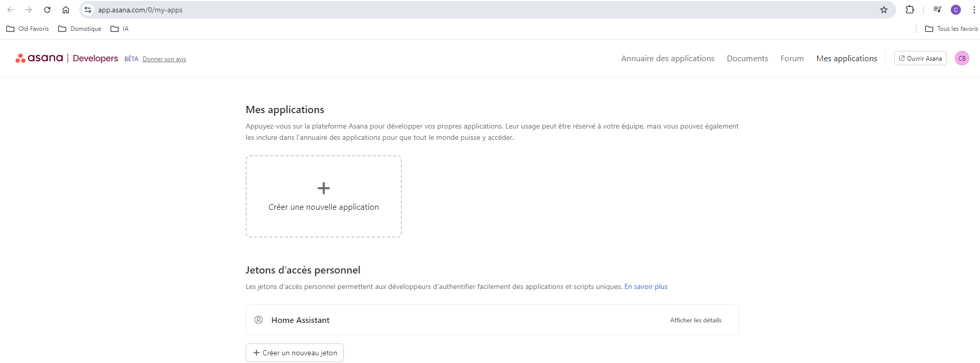The width and height of the screenshot is (980, 363).
Task: Expand the IA bookmark folder
Action: click(120, 29)
